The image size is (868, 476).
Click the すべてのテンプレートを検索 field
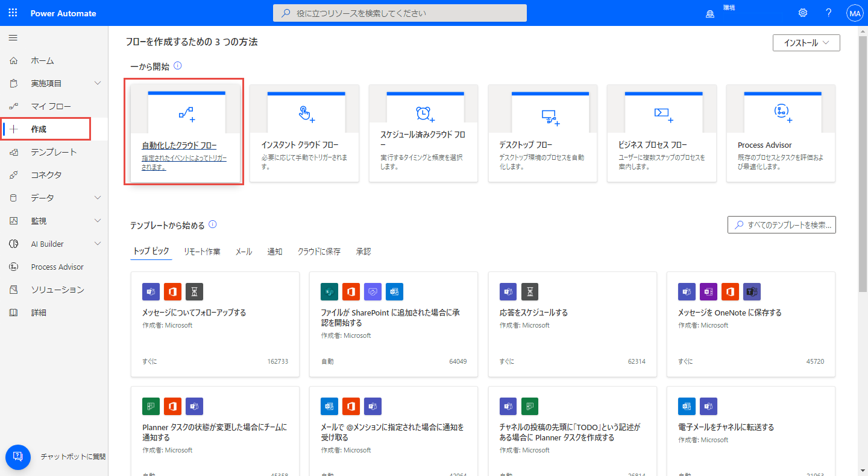(782, 224)
